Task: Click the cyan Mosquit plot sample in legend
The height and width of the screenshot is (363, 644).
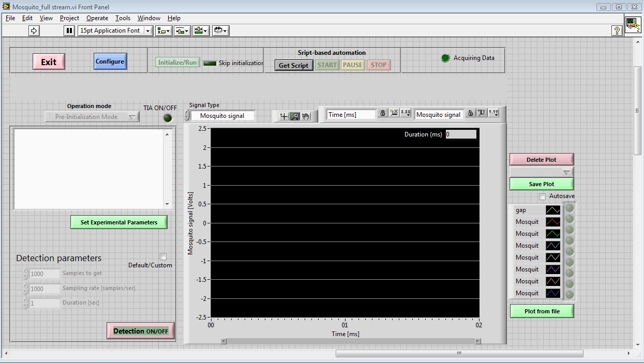Action: (x=553, y=246)
